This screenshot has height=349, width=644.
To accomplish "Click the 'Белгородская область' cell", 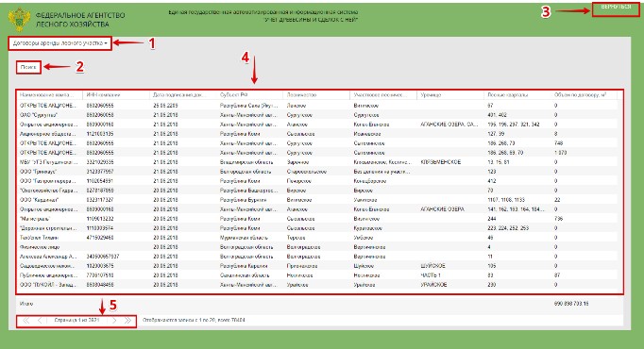I will pos(246,172).
